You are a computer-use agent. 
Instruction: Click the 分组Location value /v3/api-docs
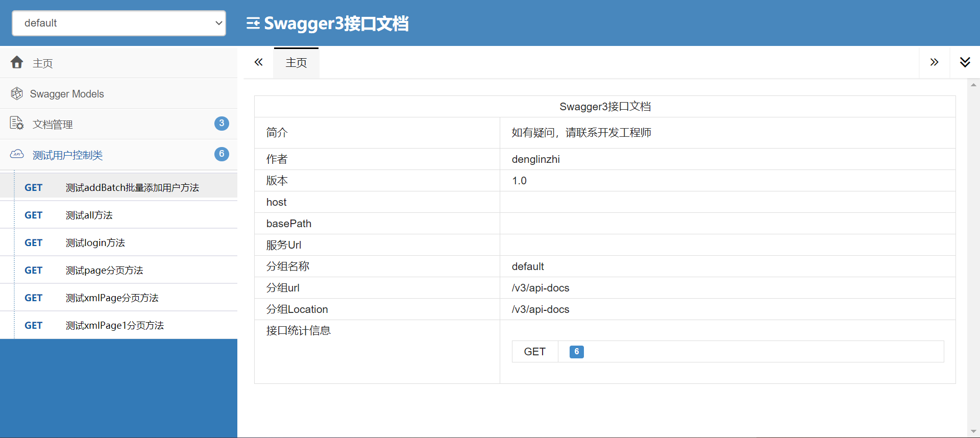pos(541,309)
